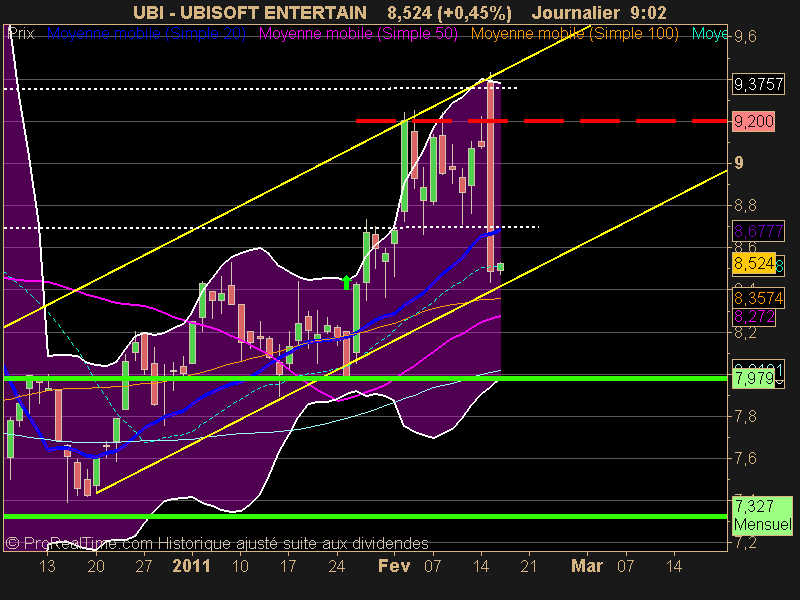Select the 'Moyenne mobile (Simple 50)' legend
This screenshot has width=800, height=600.
click(358, 34)
